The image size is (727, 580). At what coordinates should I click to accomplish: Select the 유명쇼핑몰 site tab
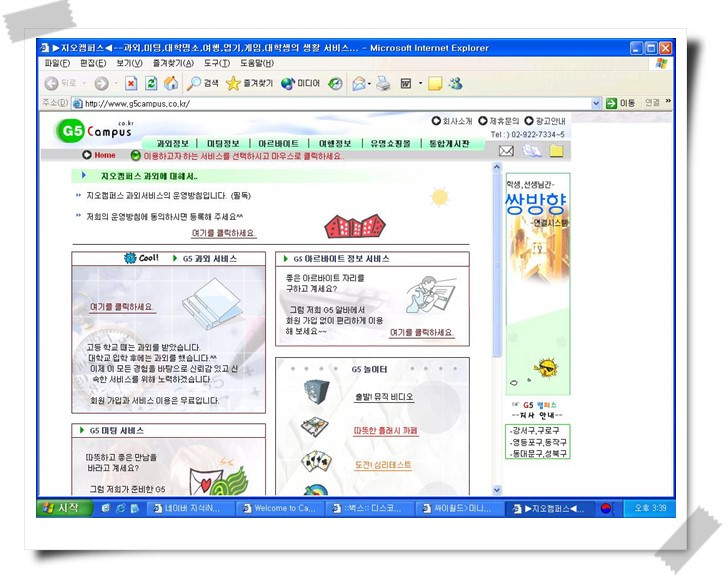390,144
